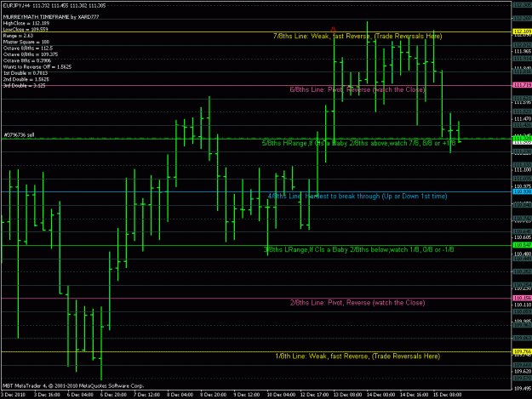Click the 'Octave 8/8ths = 112.5' readout
532x399 pixels.
28,48
